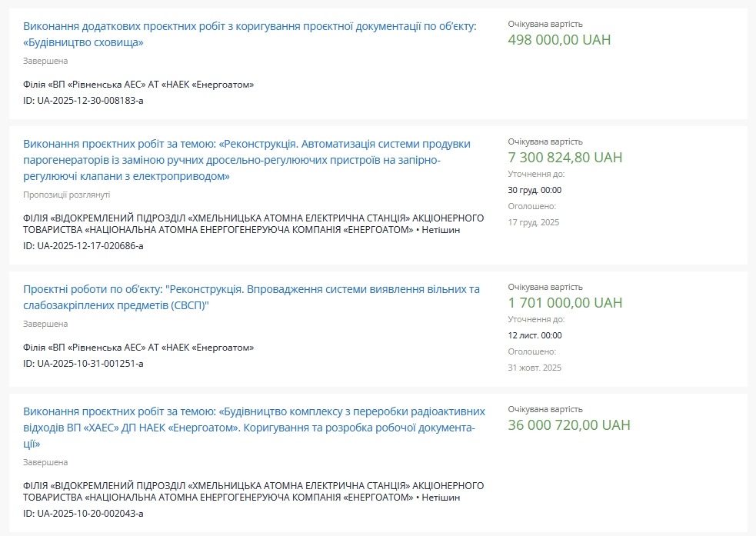The height and width of the screenshot is (536, 756).
Task: Click Хмельницька АЕС organization under the парогенераторів tender
Action: click(254, 223)
